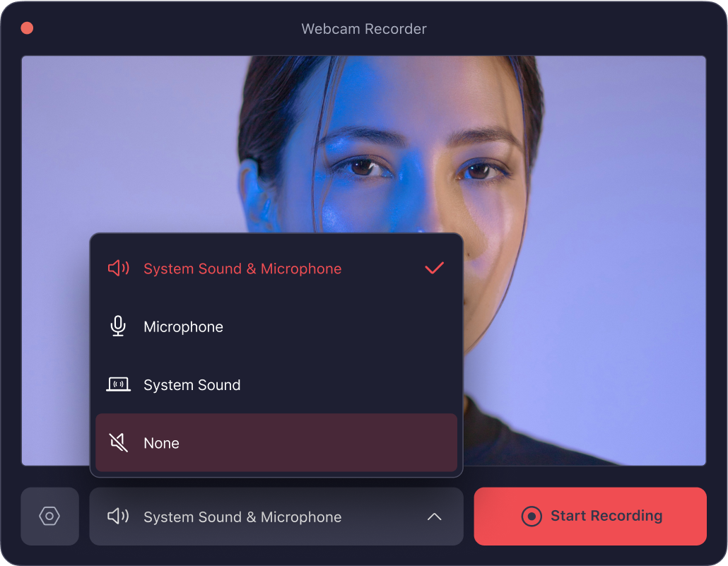Click the bottom audio source dropdown bar

[276, 517]
